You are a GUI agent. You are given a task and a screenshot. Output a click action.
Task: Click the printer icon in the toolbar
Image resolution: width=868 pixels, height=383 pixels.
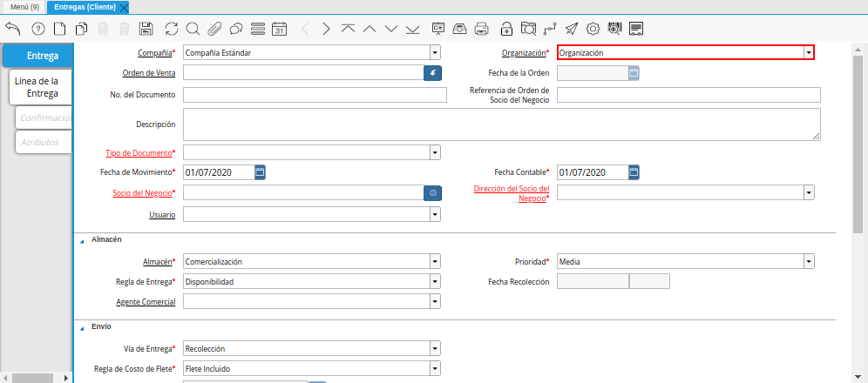point(481,29)
